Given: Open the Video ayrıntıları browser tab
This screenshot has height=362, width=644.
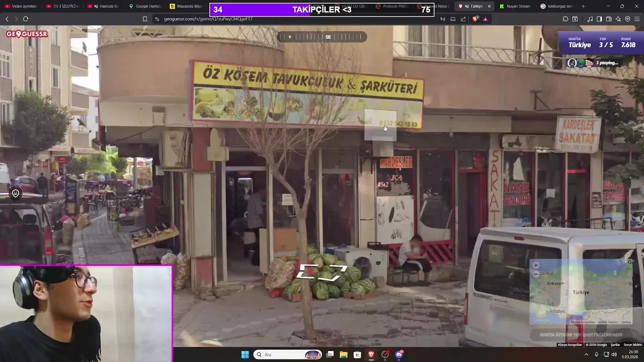Looking at the screenshot, I should pyautogui.click(x=21, y=6).
